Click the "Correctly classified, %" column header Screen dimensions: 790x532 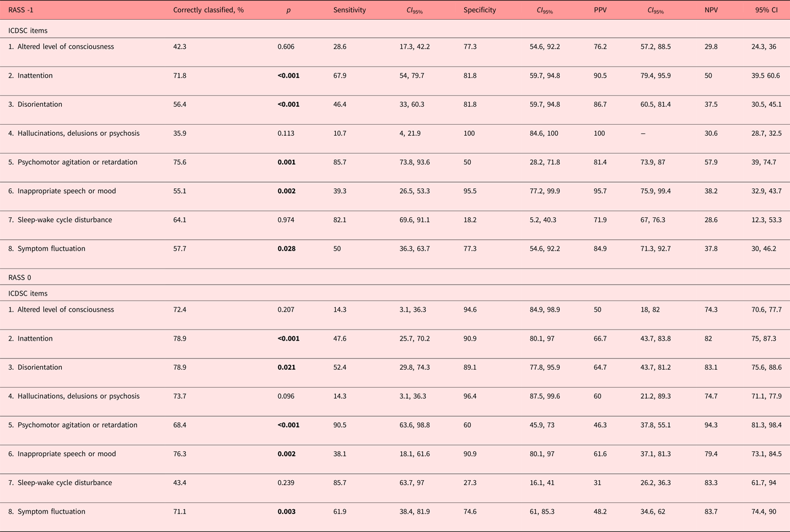[208, 10]
